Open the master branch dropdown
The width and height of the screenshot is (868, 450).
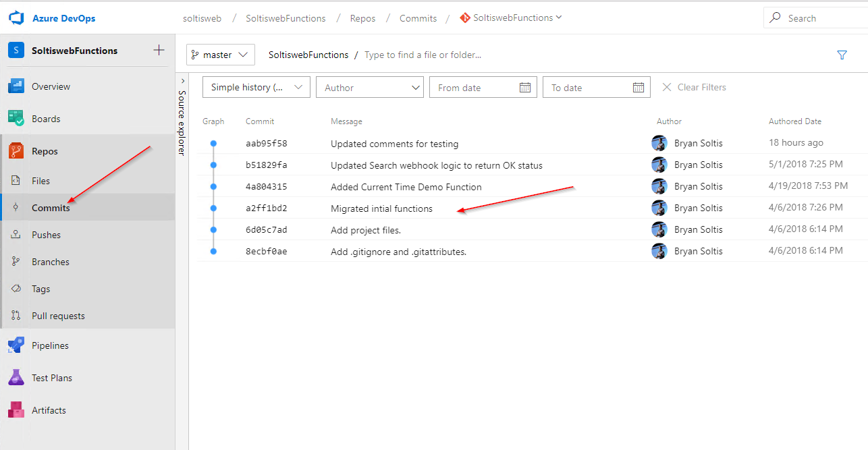click(221, 55)
